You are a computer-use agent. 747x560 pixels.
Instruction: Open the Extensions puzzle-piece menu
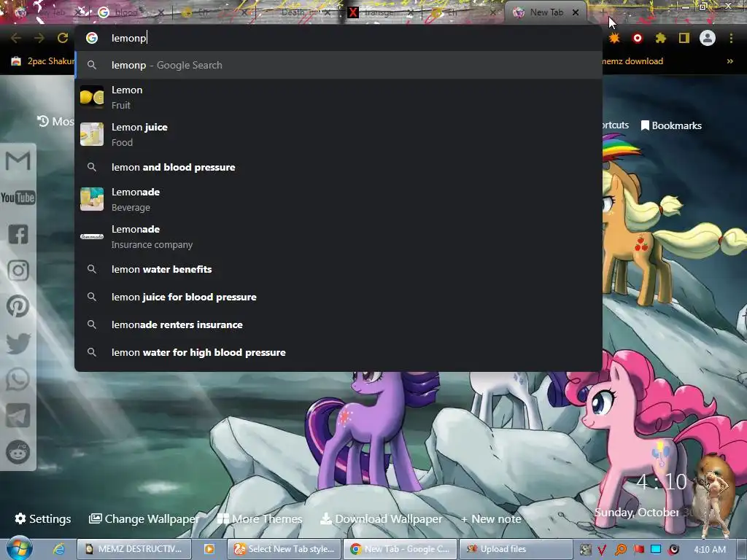click(x=660, y=38)
